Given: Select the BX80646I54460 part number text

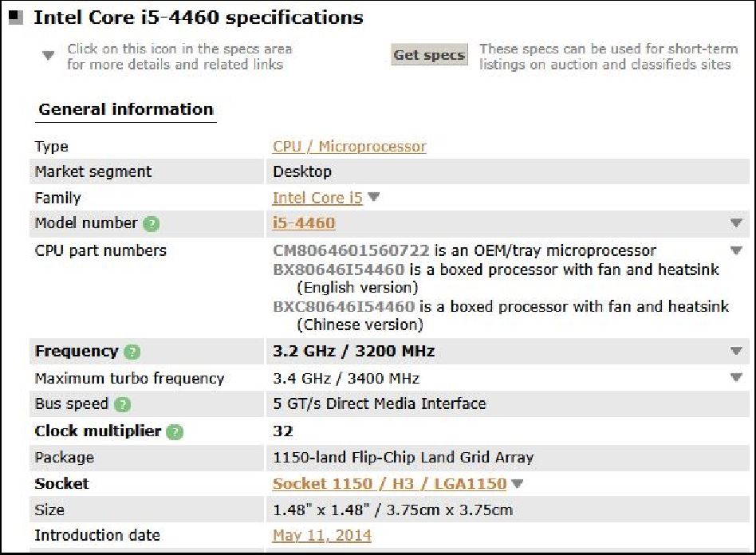Looking at the screenshot, I should pyautogui.click(x=338, y=269).
